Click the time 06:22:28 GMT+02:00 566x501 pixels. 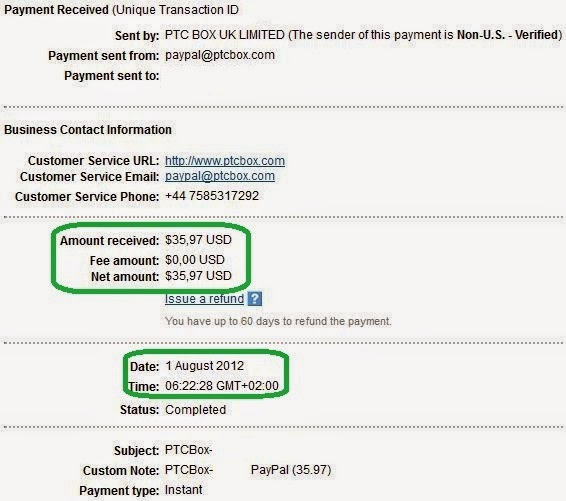point(222,386)
